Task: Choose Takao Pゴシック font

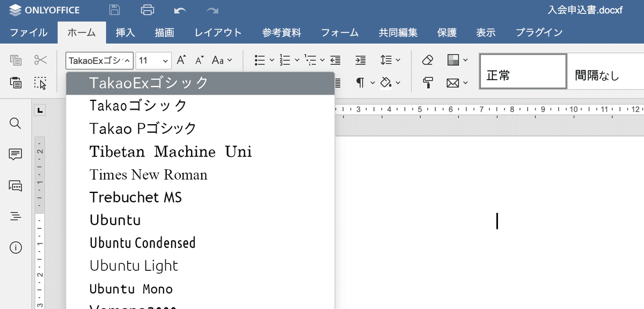Action: [x=200, y=128]
